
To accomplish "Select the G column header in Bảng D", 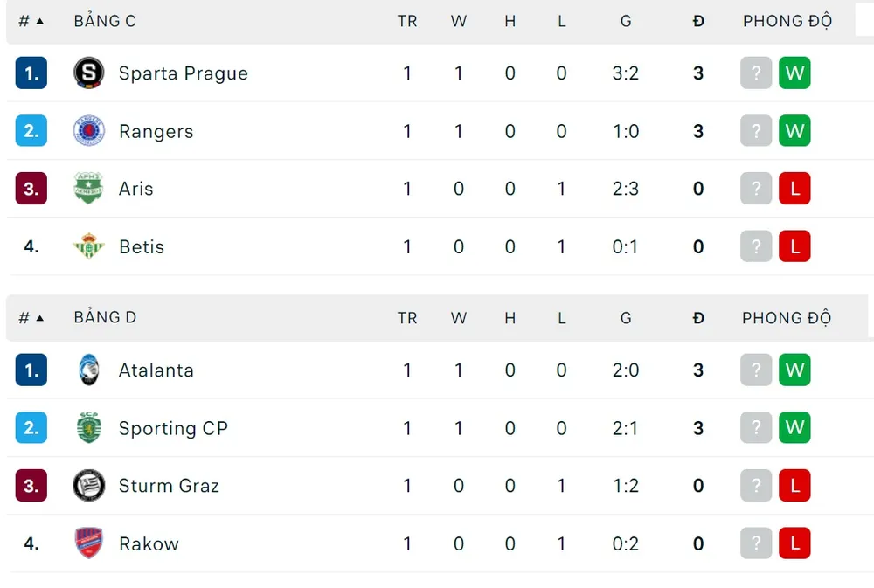I will click(x=626, y=318).
